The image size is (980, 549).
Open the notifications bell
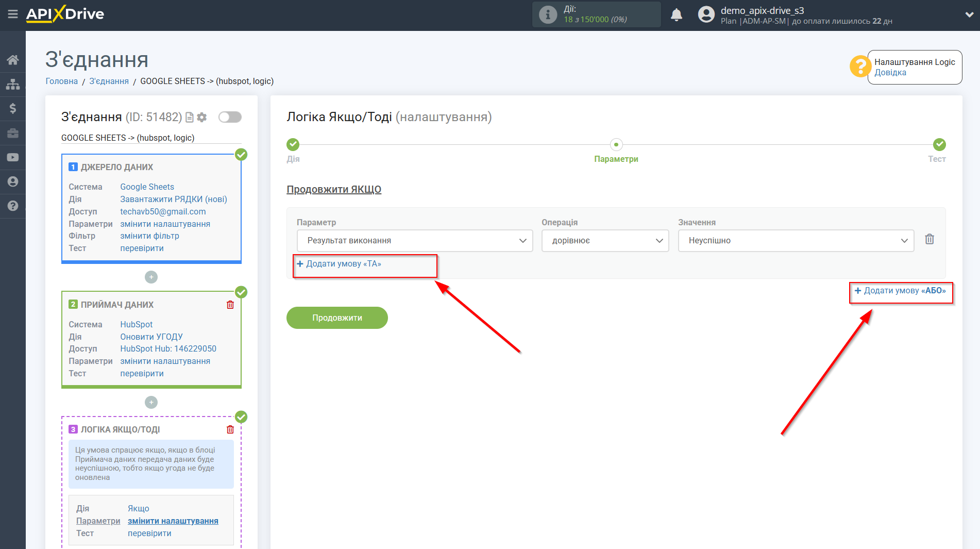pos(677,15)
